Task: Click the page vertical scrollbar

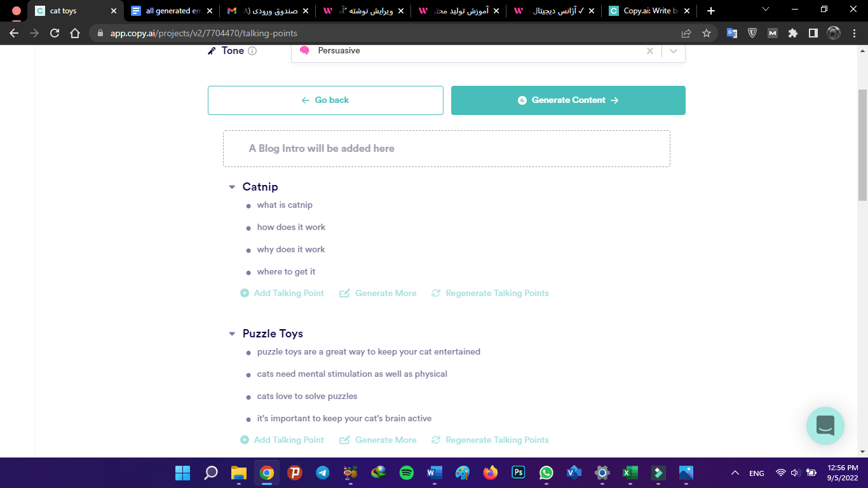Action: tap(862, 146)
